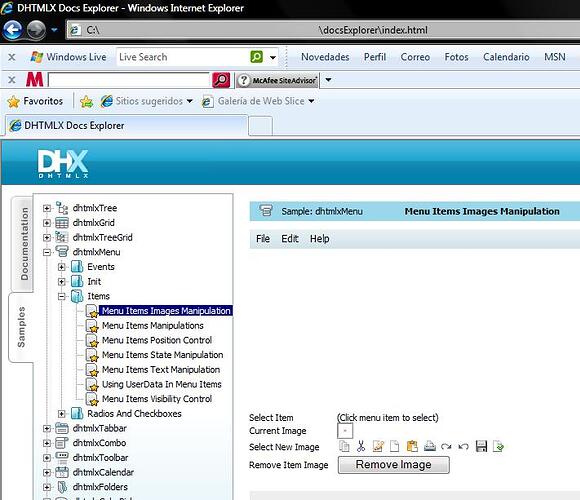Choose the floppy disk save image icon
The height and width of the screenshot is (500, 580).
481,446
